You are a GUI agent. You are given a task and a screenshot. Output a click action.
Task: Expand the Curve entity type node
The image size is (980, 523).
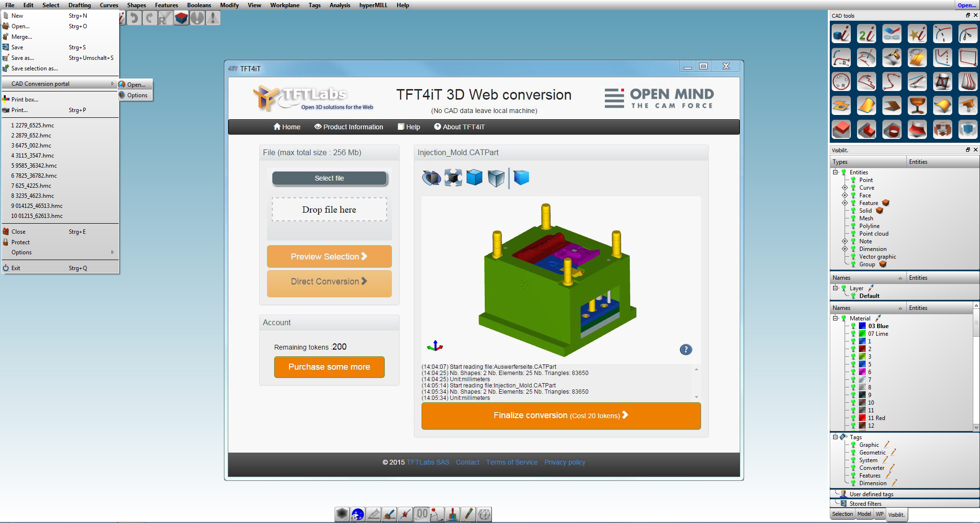pos(845,188)
